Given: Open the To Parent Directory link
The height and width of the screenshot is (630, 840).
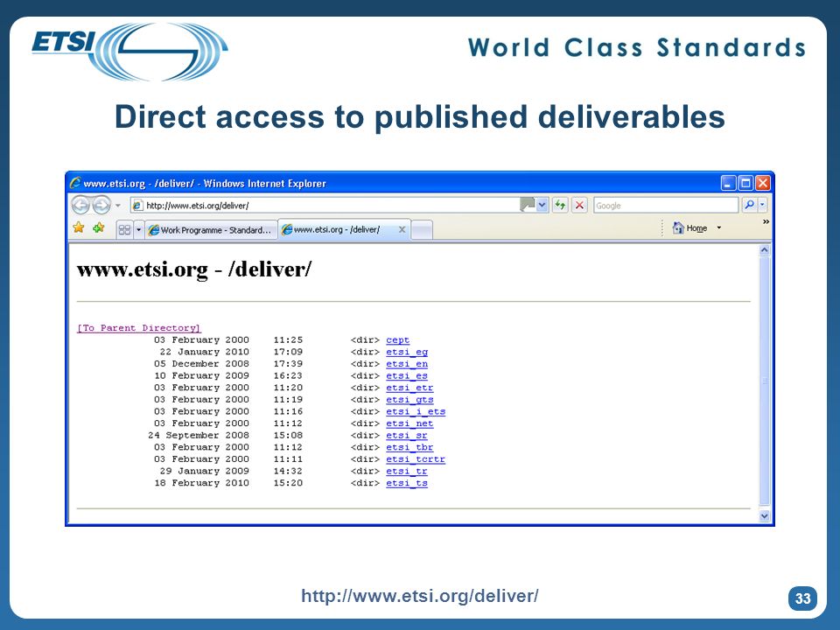Looking at the screenshot, I should point(139,328).
